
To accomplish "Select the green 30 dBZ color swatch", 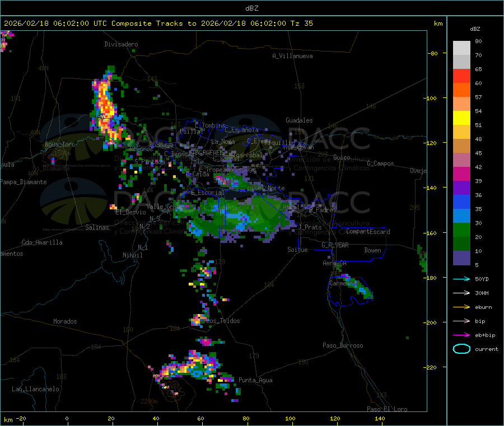I will tap(461, 230).
